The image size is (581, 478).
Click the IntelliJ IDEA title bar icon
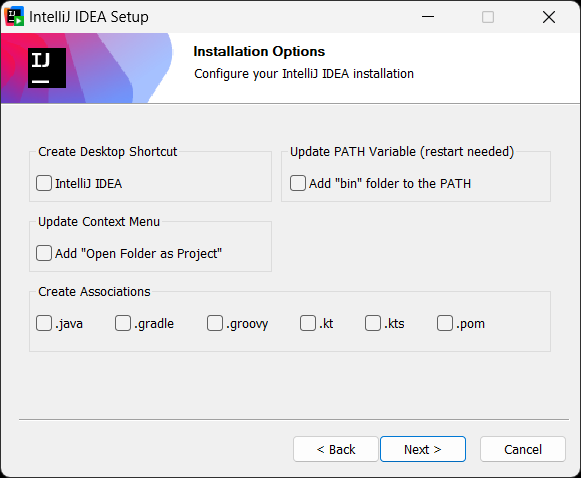point(14,16)
